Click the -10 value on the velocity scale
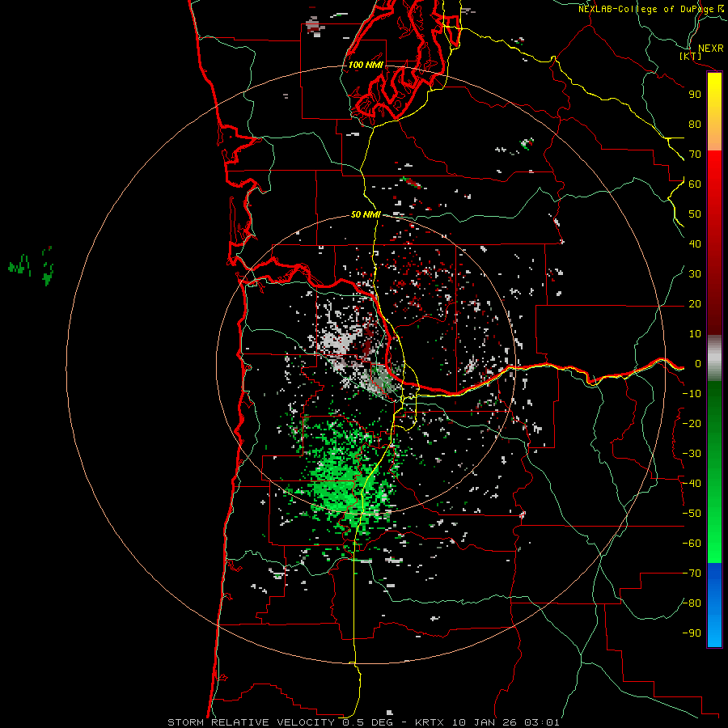 pos(692,394)
